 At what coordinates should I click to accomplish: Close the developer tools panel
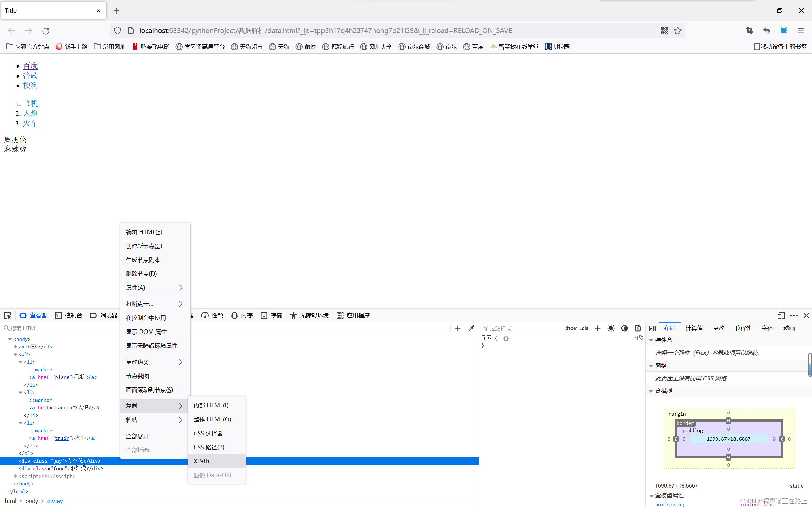click(x=806, y=315)
